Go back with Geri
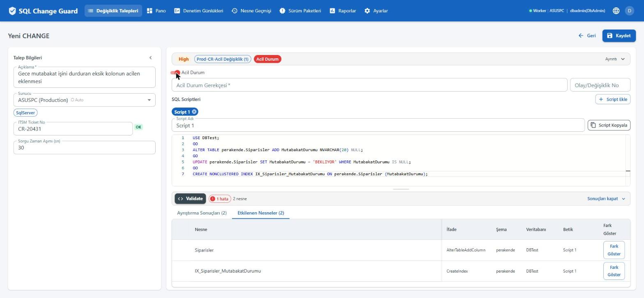 (x=587, y=36)
